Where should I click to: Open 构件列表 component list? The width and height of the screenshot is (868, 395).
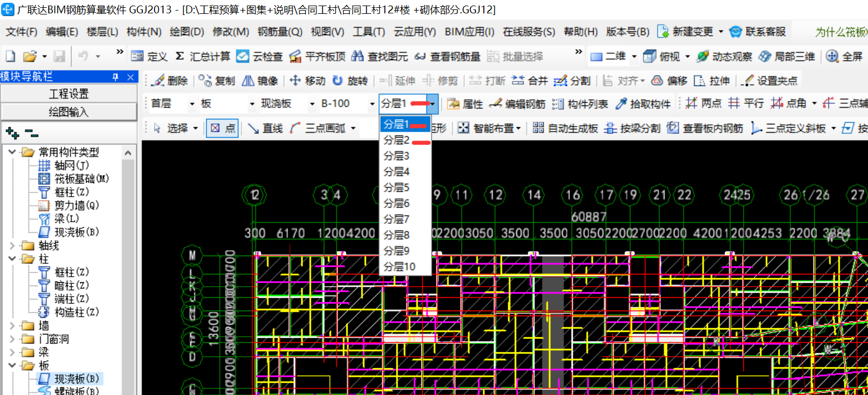click(x=581, y=104)
